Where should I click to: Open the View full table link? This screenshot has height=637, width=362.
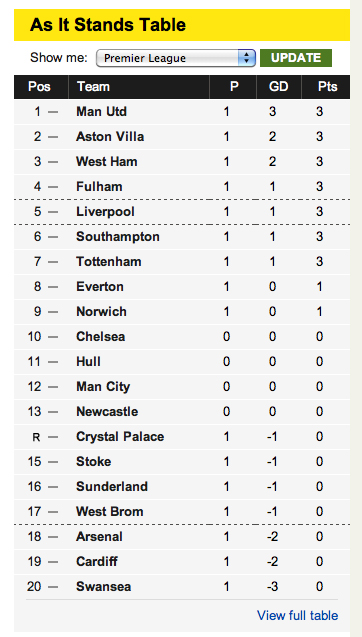[x=297, y=615]
